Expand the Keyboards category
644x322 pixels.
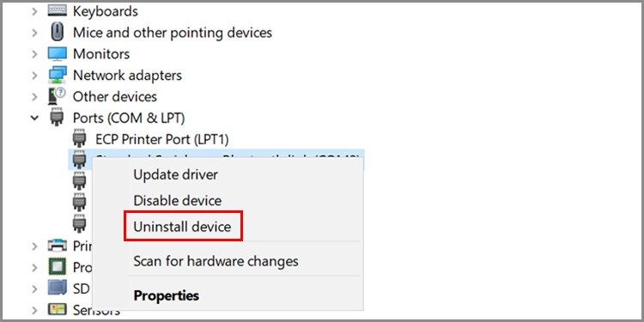pos(34,11)
